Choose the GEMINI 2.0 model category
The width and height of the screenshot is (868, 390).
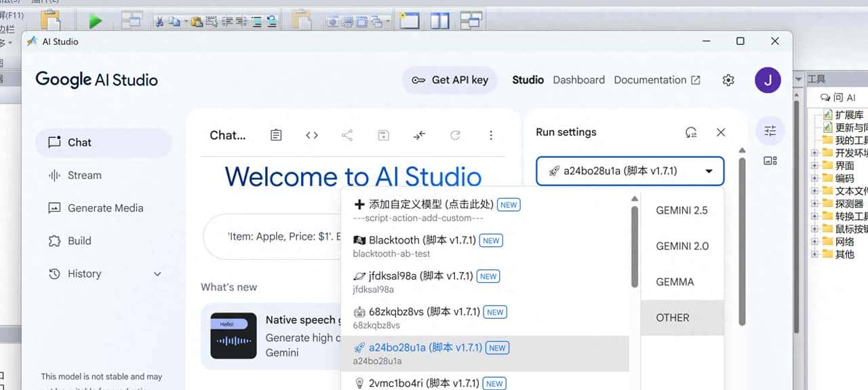click(x=682, y=246)
